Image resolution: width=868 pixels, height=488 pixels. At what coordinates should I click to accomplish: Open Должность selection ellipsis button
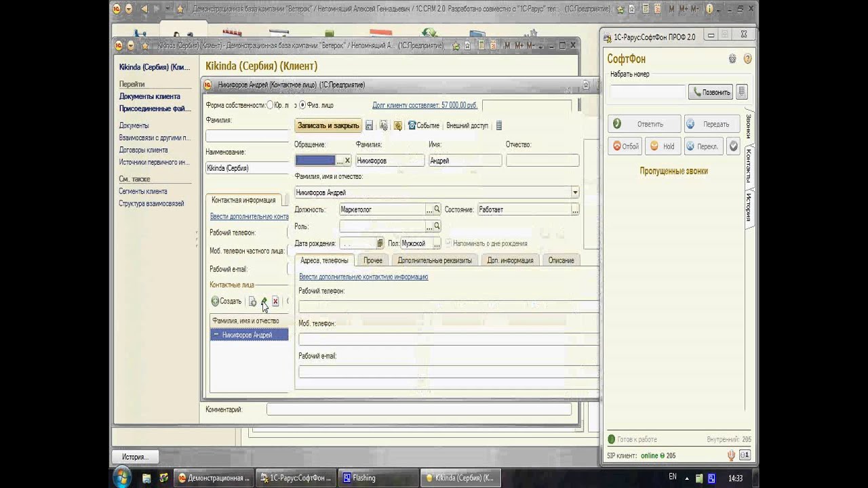pos(429,209)
